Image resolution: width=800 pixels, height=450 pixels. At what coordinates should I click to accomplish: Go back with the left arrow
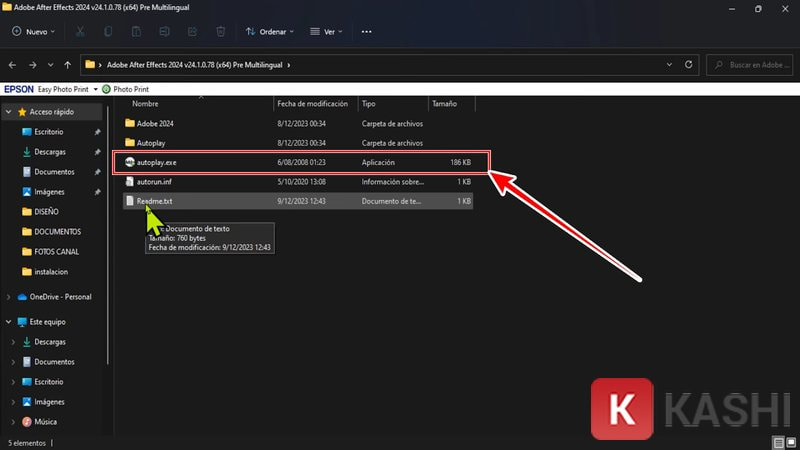coord(12,65)
